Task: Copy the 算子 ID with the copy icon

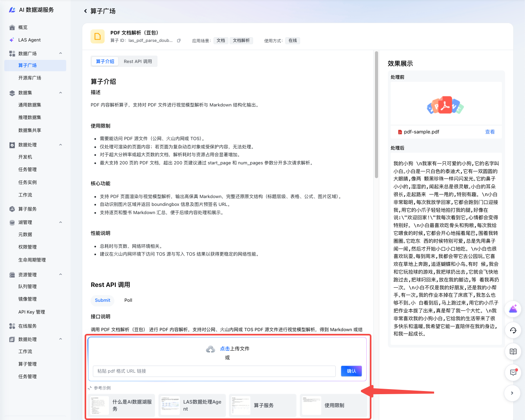Action: click(179, 41)
